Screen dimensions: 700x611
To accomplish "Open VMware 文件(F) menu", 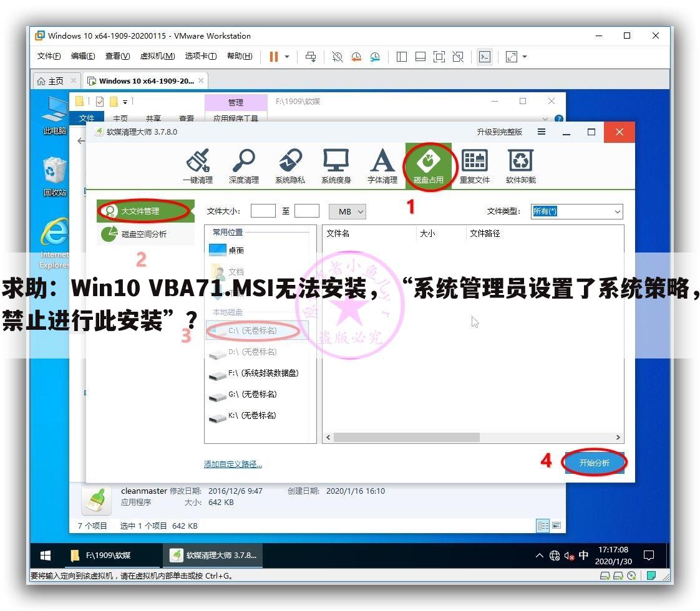I will tap(49, 56).
